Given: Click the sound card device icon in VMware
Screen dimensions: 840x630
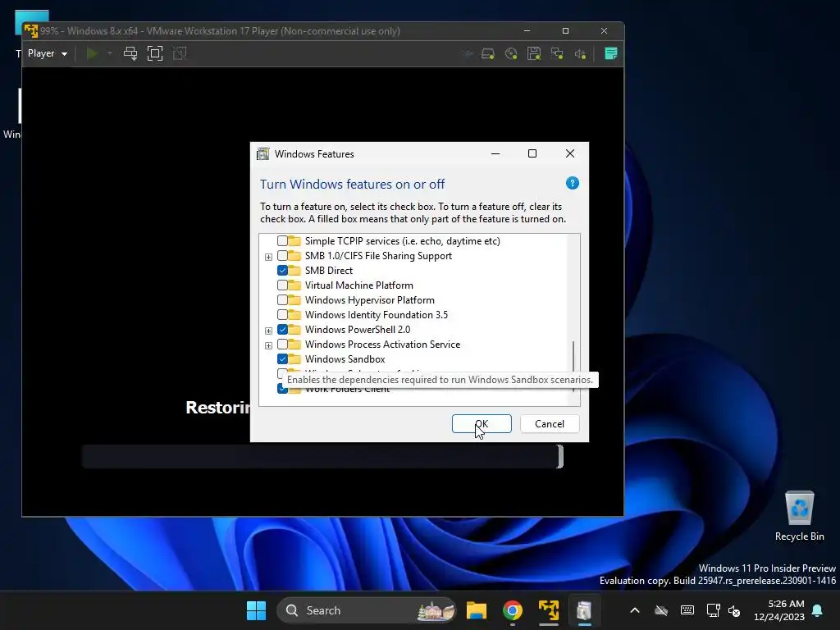Looking at the screenshot, I should pyautogui.click(x=580, y=53).
